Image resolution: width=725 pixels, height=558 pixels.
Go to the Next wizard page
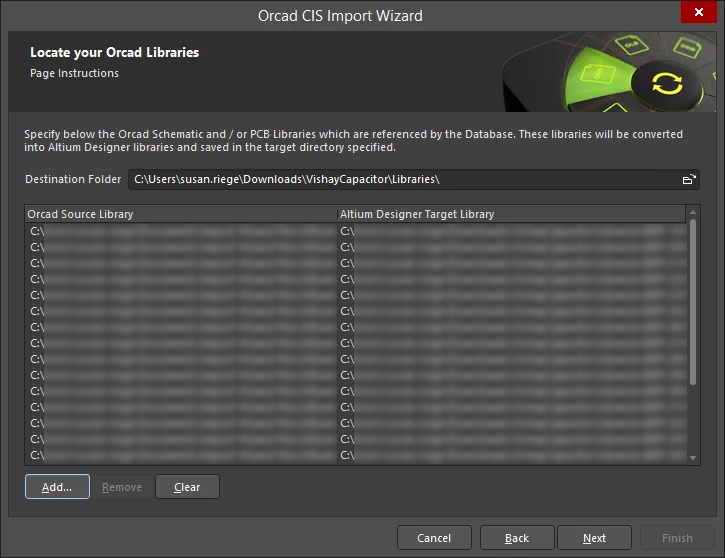click(x=594, y=538)
